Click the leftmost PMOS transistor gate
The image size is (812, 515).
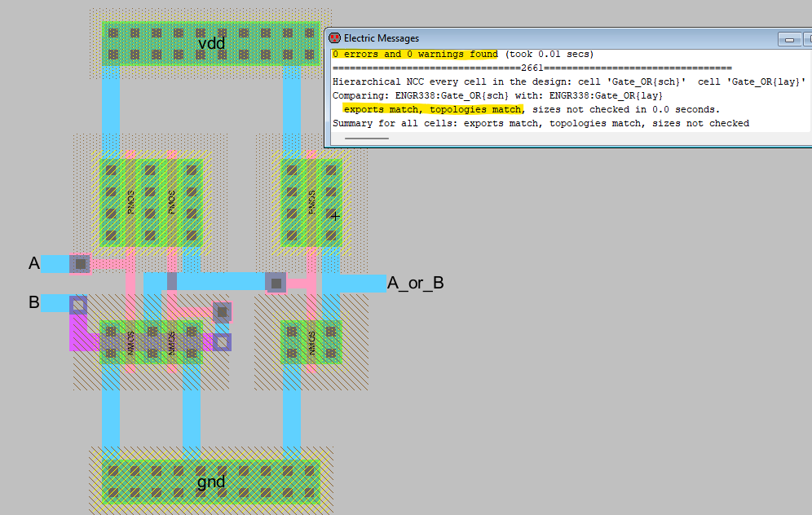tap(130, 202)
